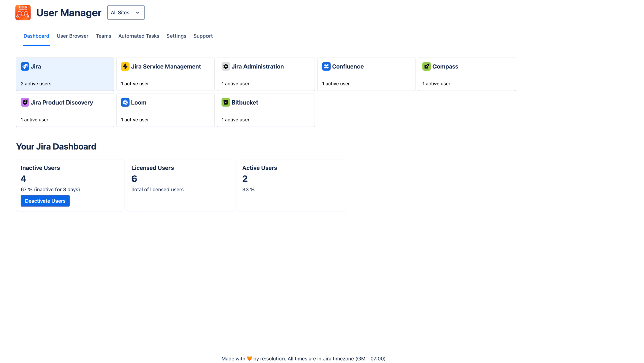Click the re:solution link in footer
Screen dimensions: 644x363
273,358
